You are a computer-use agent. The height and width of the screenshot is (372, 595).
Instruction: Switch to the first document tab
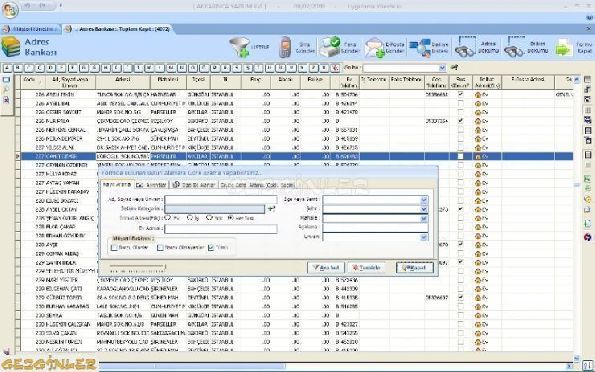coord(31,29)
